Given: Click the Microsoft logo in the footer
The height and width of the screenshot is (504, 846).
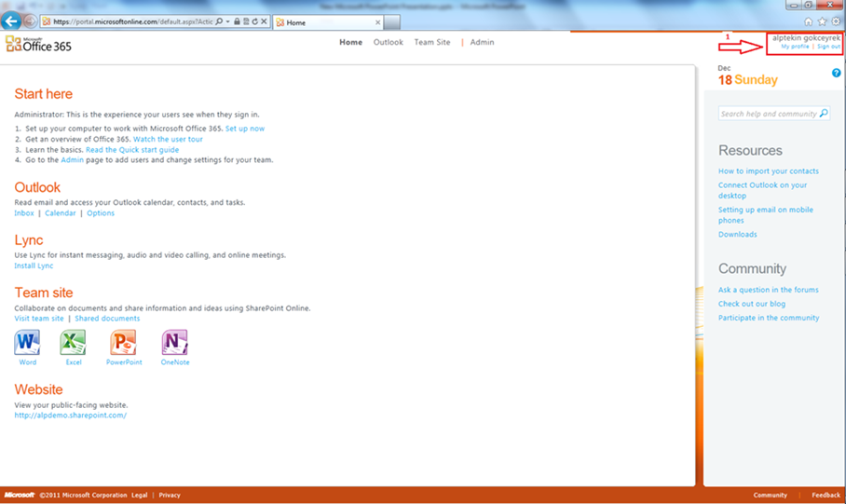Looking at the screenshot, I should click(20, 495).
